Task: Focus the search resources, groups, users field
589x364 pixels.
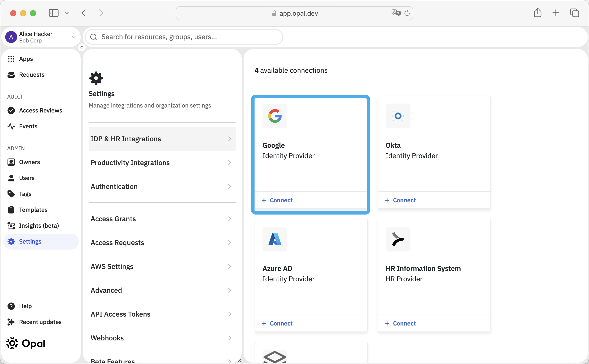Action: pos(184,37)
